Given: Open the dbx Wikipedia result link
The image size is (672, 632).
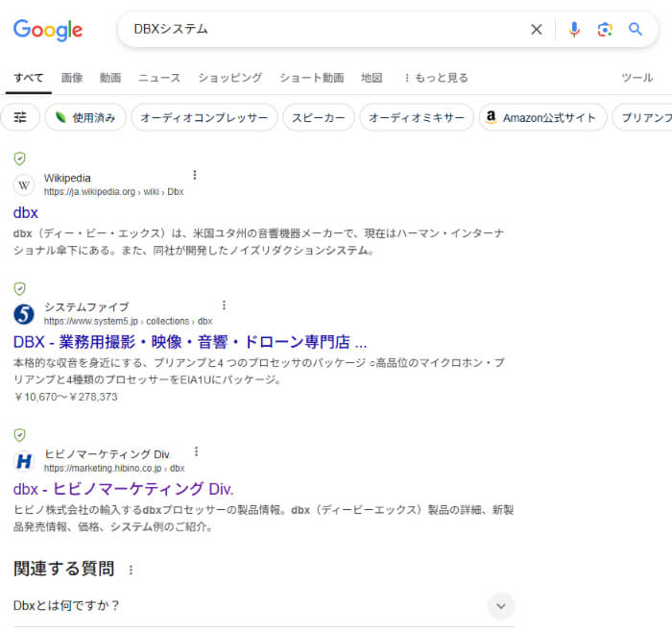Looking at the screenshot, I should 26,212.
